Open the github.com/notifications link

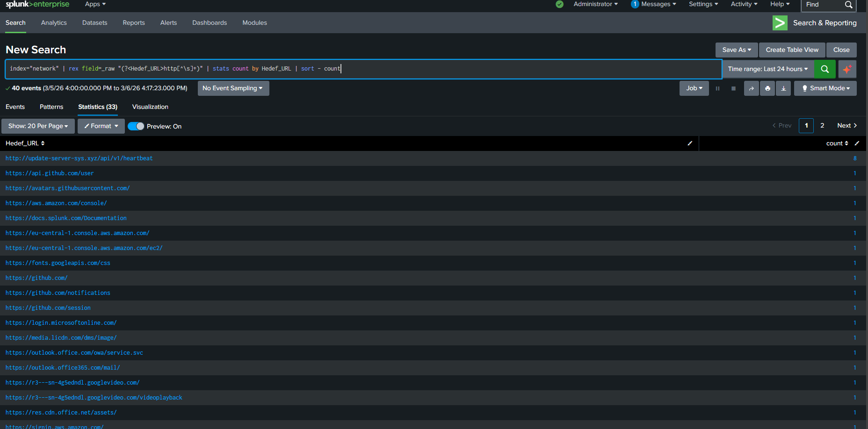tap(58, 293)
